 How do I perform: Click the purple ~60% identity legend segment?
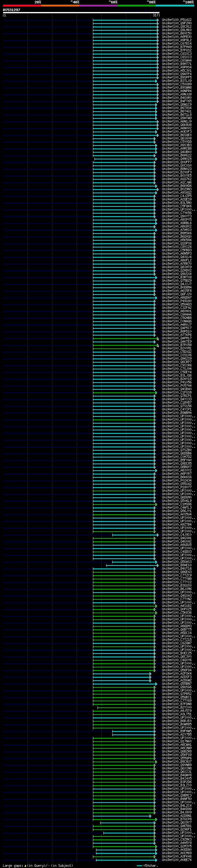point(99,6)
